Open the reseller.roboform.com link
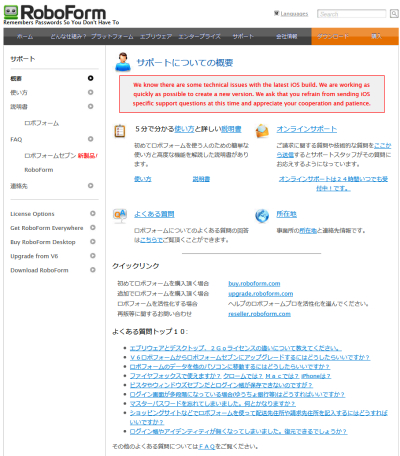This screenshot has width=400, height=456. (259, 314)
